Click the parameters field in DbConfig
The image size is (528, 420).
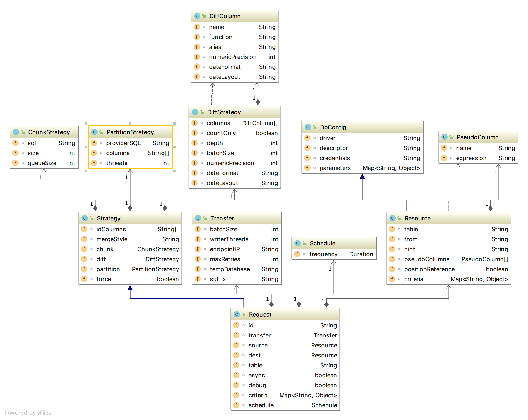[335, 168]
